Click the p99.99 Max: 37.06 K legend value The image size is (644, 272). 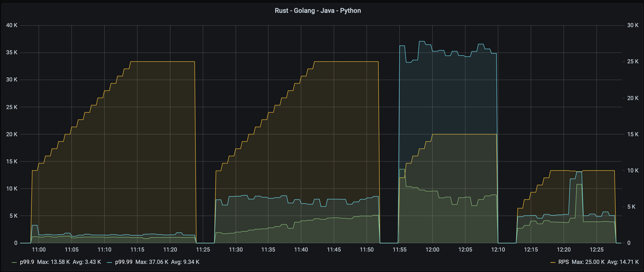pos(152,262)
